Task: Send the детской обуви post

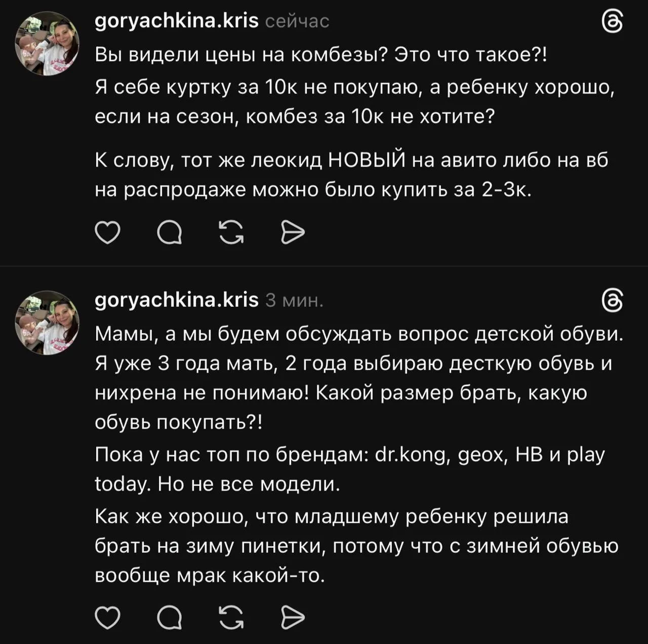Action: click(x=293, y=617)
